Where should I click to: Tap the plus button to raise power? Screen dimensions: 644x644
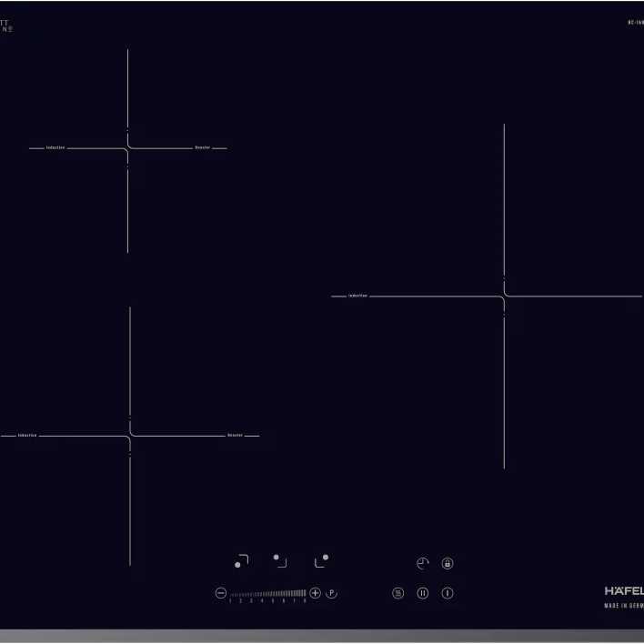315,593
